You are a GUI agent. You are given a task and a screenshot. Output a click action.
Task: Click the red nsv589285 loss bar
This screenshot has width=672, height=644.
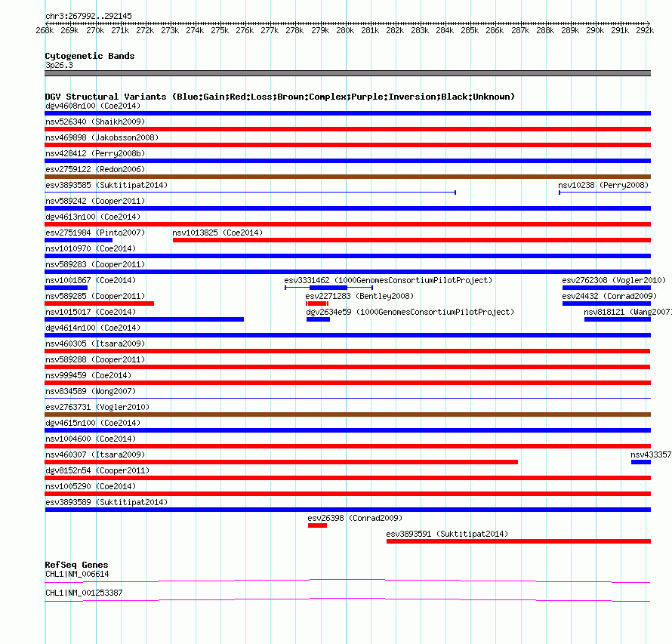click(100, 304)
